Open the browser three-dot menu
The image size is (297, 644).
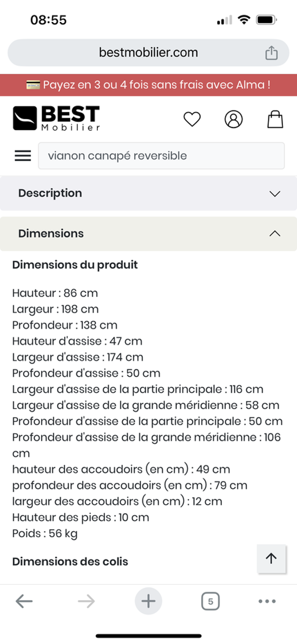coord(267,601)
